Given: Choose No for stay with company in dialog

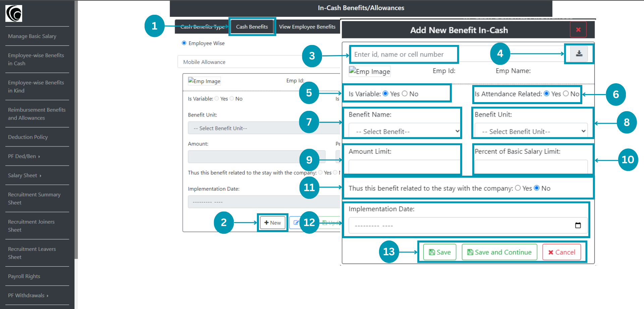Looking at the screenshot, I should (537, 188).
